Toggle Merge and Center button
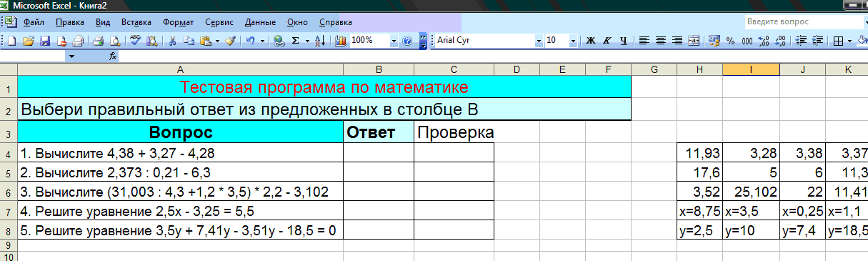Screen dimensions: 868x261 click(x=694, y=41)
